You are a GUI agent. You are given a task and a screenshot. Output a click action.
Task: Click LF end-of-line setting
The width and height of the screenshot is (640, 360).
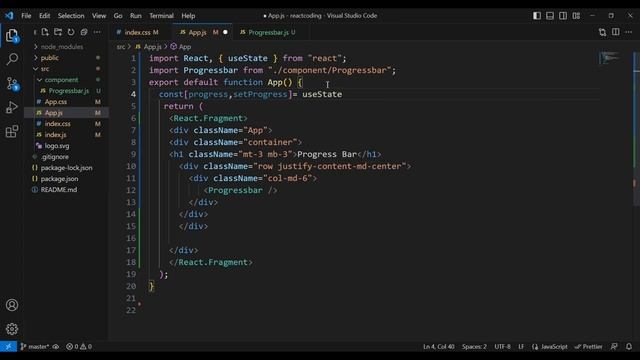coord(521,347)
